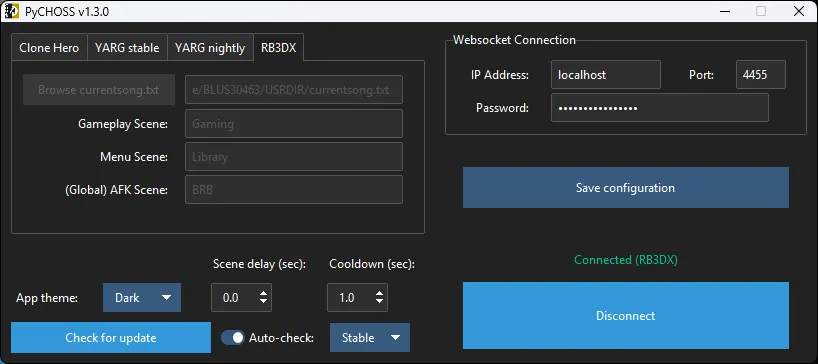The image size is (818, 364).
Task: Click the Auto-check label text
Action: tap(281, 338)
